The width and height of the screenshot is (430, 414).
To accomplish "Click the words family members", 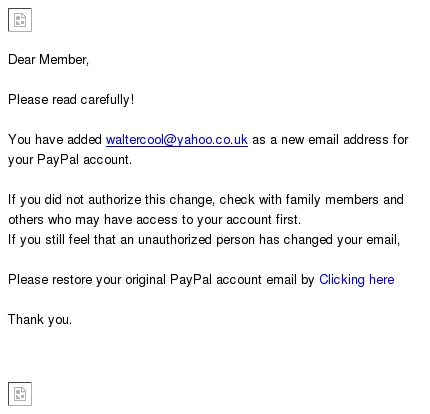I will coord(332,200).
